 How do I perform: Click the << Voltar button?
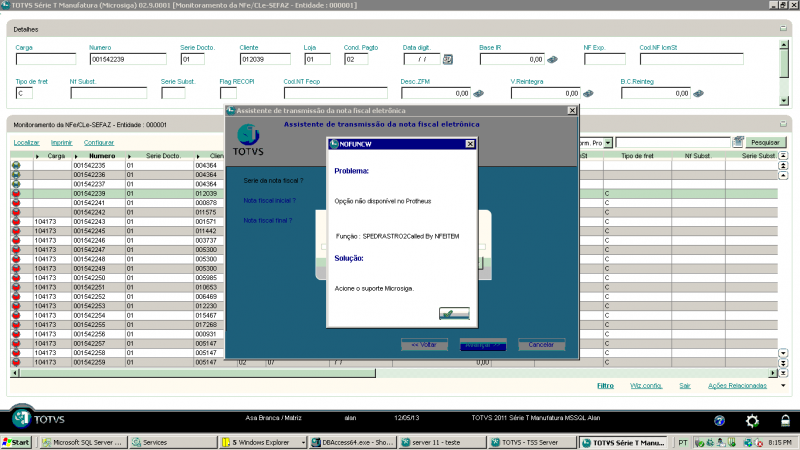coord(424,345)
